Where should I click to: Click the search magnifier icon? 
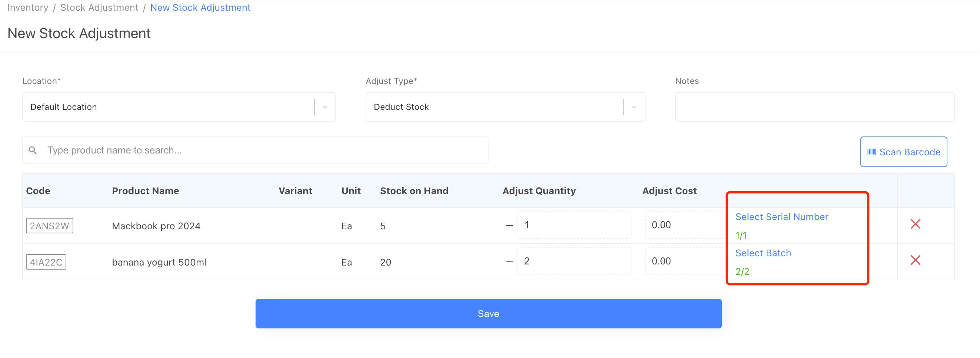33,151
